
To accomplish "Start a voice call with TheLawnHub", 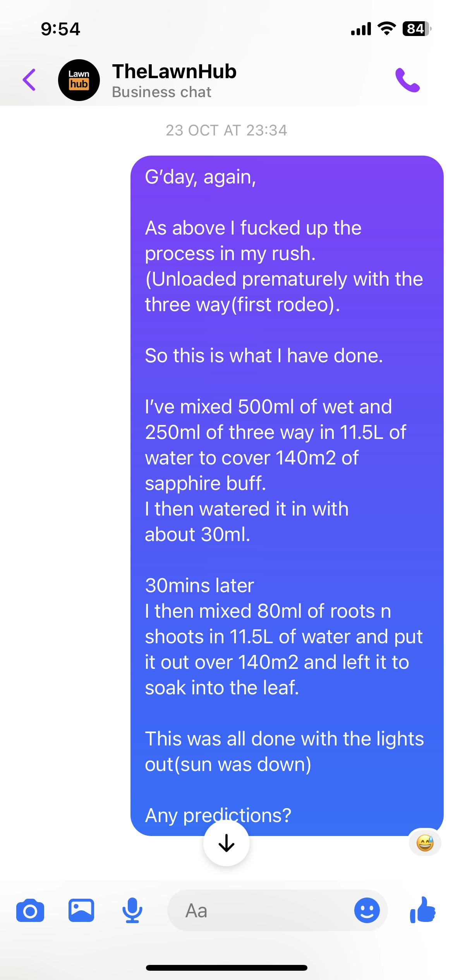I will 407,80.
